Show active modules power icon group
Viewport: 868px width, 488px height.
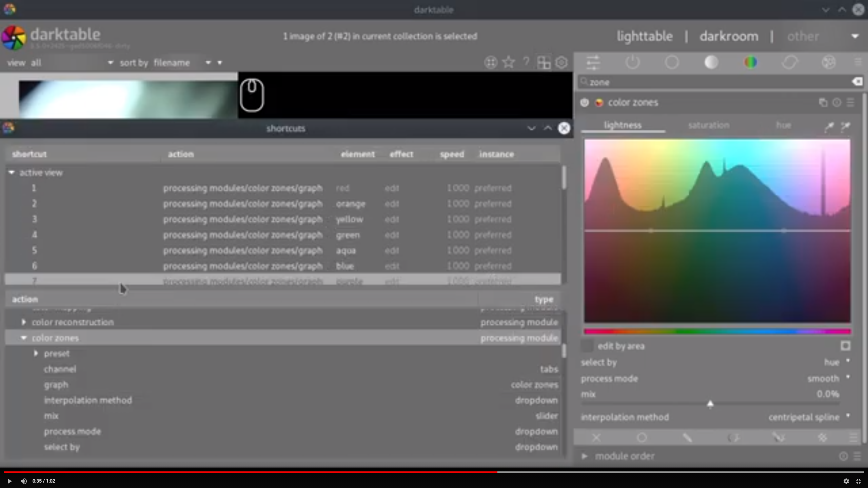[x=632, y=62]
